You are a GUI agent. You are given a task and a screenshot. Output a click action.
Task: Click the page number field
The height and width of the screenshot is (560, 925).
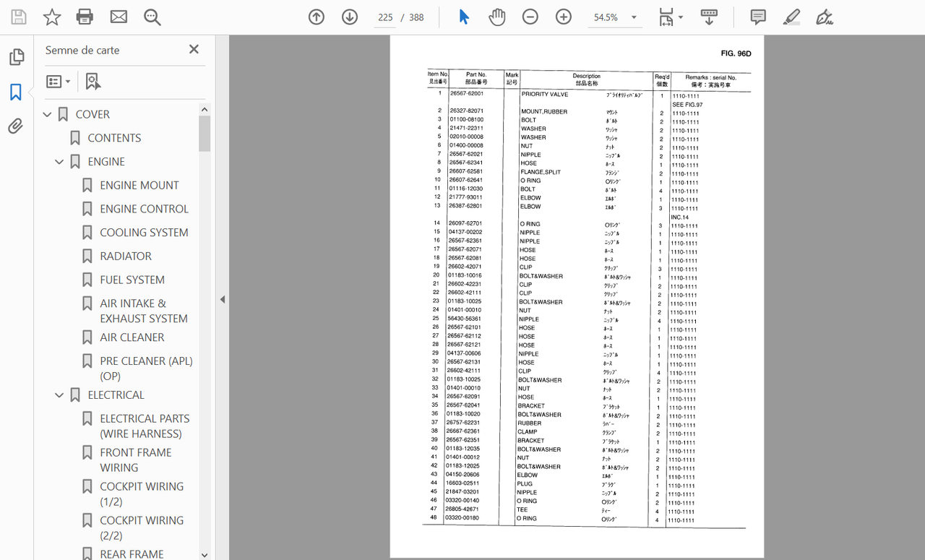[x=385, y=17]
